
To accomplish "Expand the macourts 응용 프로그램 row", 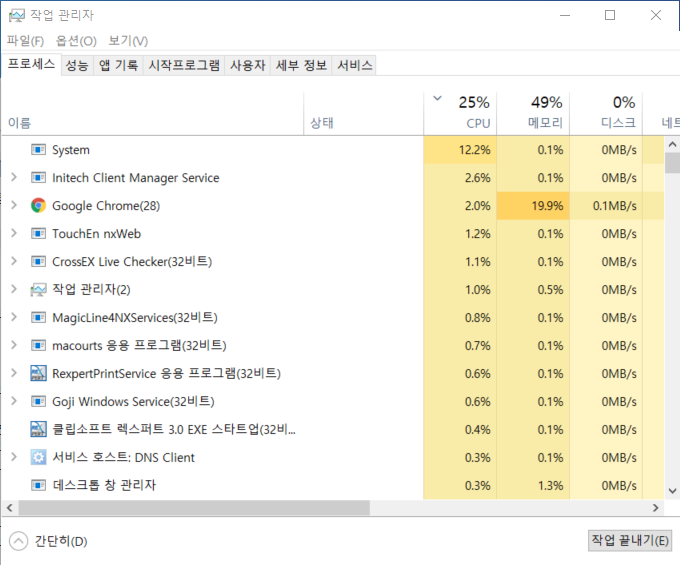I will pos(14,345).
